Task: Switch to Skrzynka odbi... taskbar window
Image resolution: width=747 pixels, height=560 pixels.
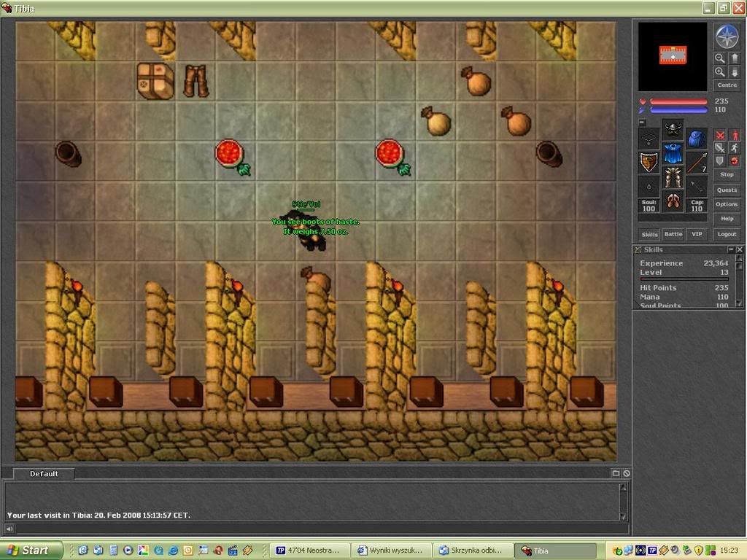Action: click(x=473, y=551)
